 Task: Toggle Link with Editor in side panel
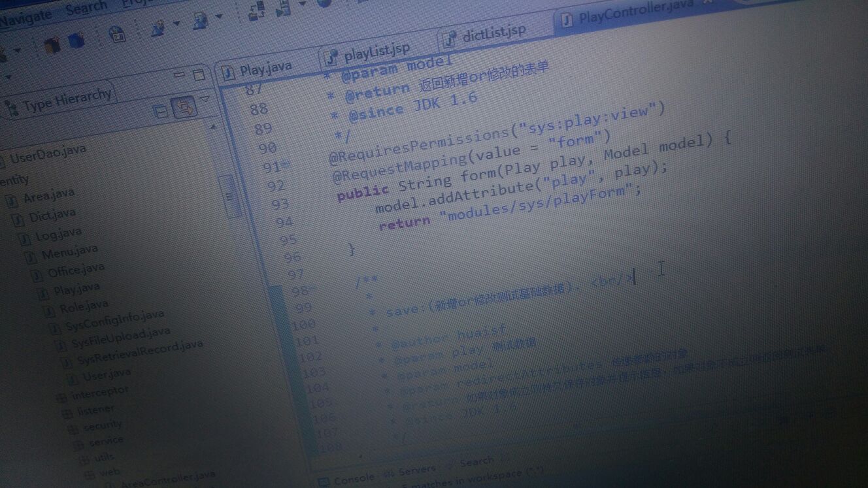pos(184,107)
